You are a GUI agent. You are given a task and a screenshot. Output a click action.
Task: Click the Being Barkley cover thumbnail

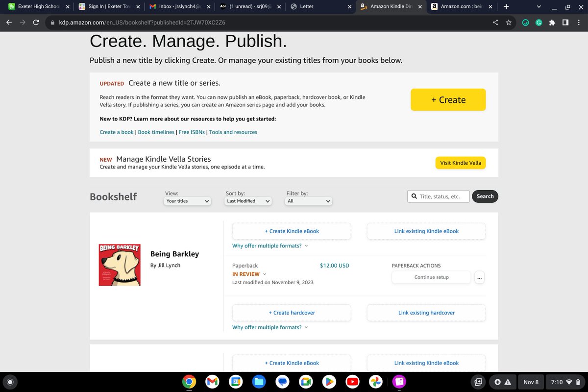click(x=120, y=265)
